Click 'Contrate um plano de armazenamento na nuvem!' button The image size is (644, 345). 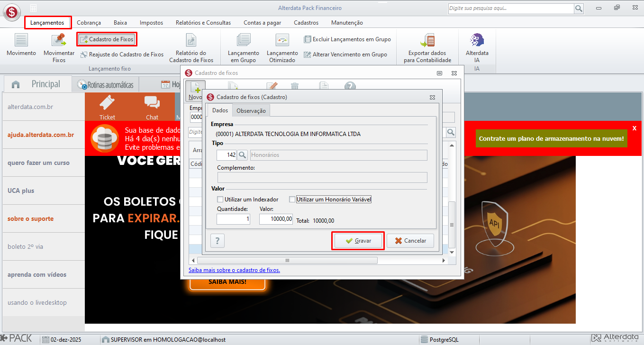pos(552,139)
